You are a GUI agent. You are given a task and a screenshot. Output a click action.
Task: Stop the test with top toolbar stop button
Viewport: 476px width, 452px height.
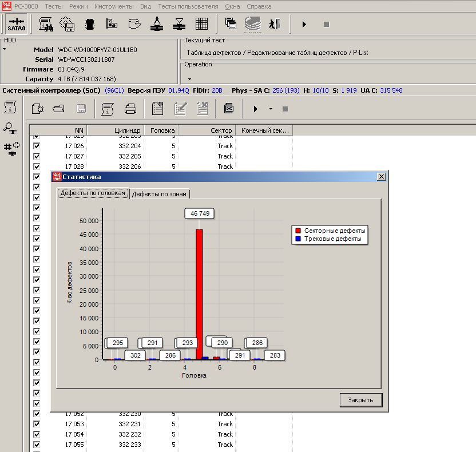pyautogui.click(x=326, y=24)
